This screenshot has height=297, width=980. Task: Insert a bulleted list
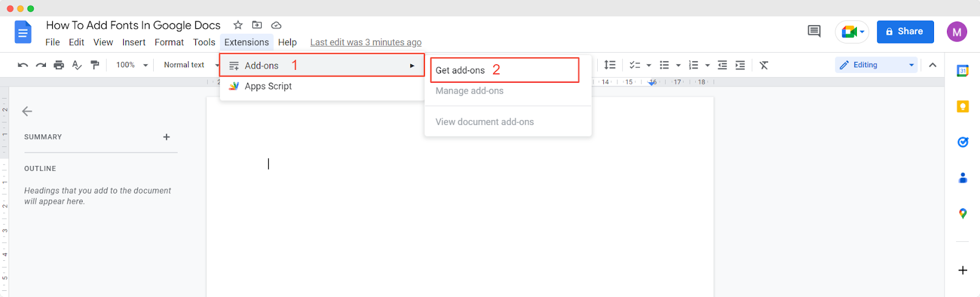tap(665, 65)
